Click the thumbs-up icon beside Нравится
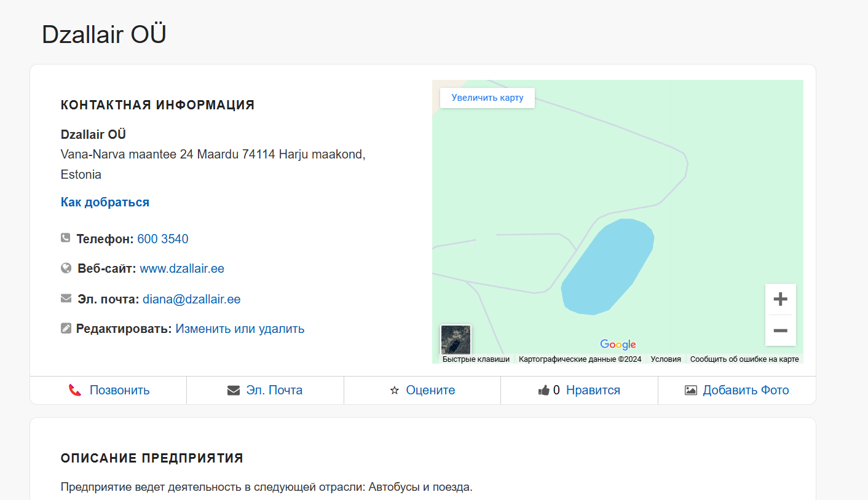Image resolution: width=868 pixels, height=500 pixels. tap(543, 390)
